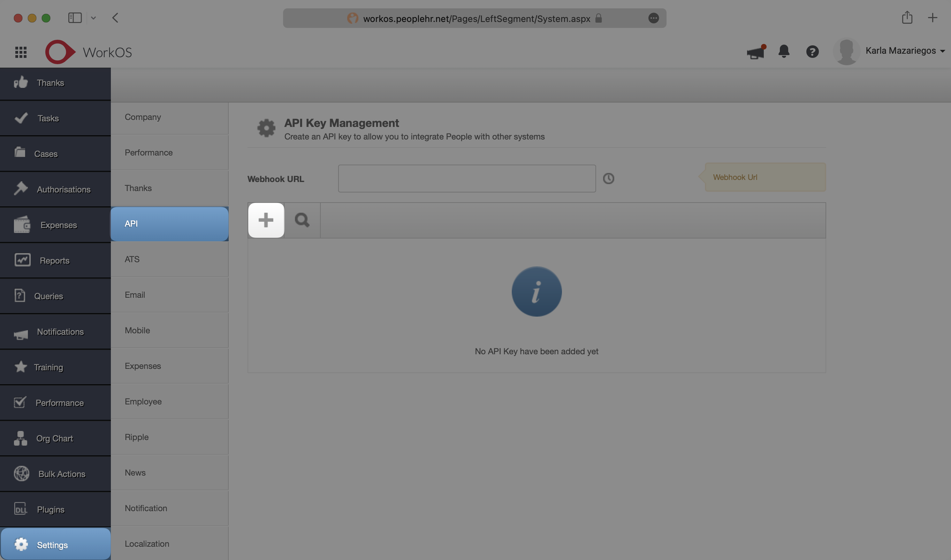Click the Webhook URL input field
Screen dimensions: 951x560
pyautogui.click(x=467, y=179)
